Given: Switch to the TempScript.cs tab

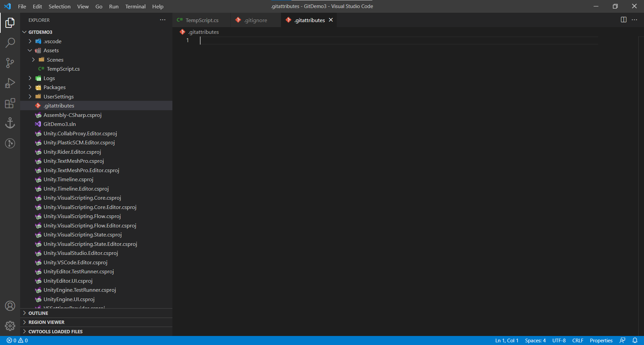Looking at the screenshot, I should (x=202, y=20).
